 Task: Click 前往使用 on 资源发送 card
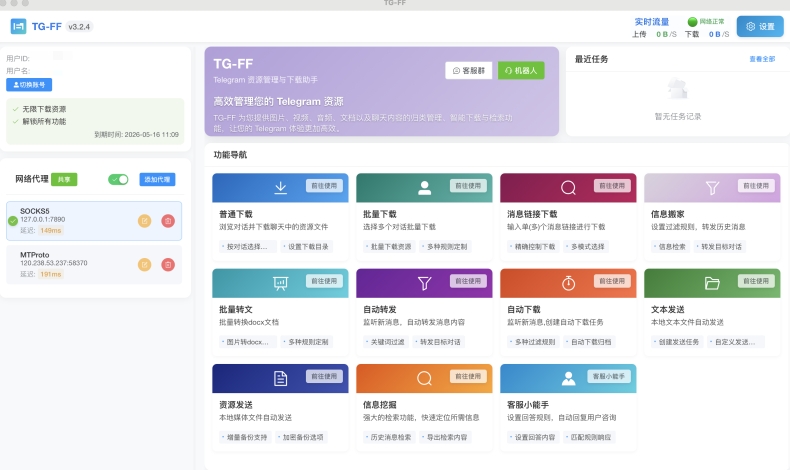tap(324, 376)
